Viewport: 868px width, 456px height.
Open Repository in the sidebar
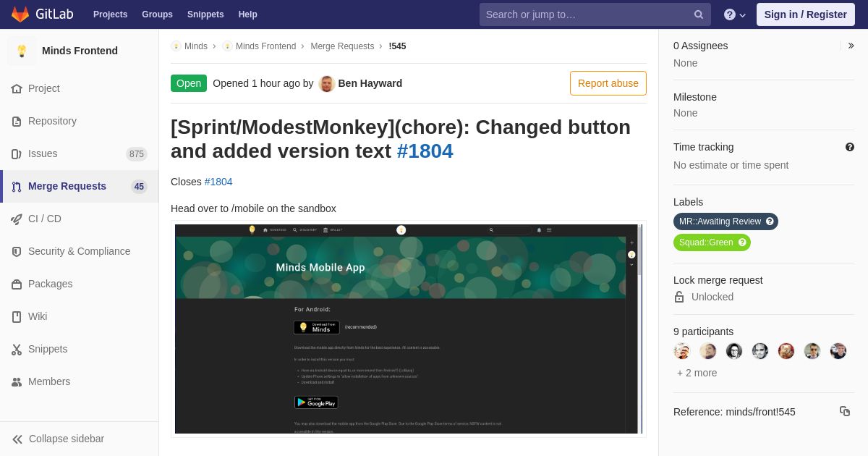(80, 121)
